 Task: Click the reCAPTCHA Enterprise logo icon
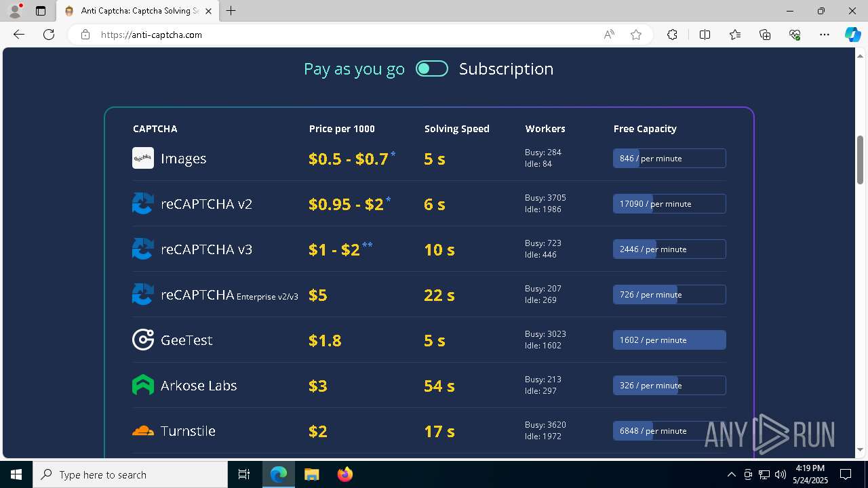pyautogui.click(x=142, y=294)
